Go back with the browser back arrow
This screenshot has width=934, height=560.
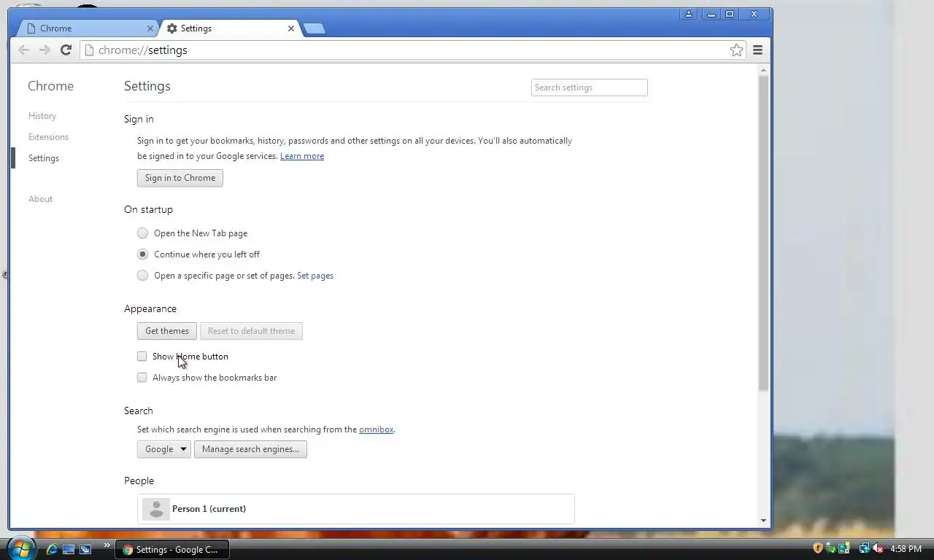(23, 50)
